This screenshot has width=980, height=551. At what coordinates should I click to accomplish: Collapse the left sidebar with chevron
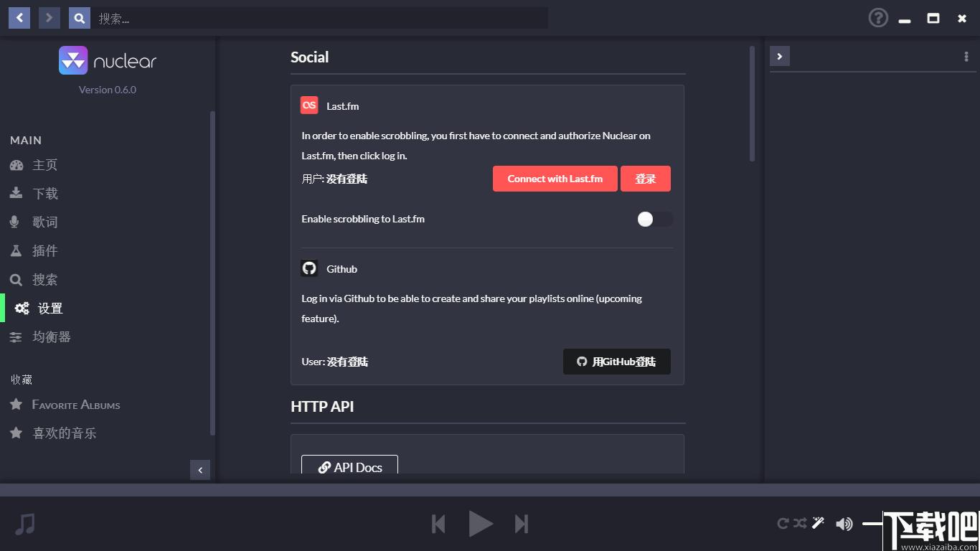click(x=200, y=470)
